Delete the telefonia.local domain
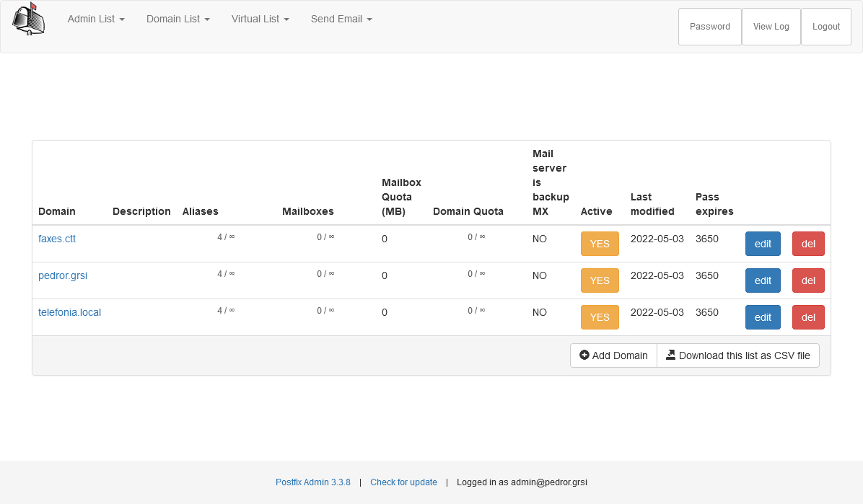 point(808,317)
